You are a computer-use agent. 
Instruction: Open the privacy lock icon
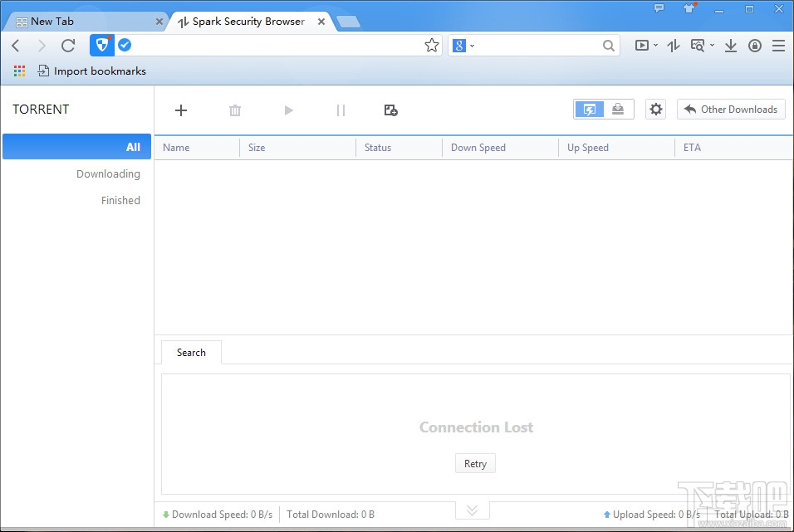click(754, 46)
